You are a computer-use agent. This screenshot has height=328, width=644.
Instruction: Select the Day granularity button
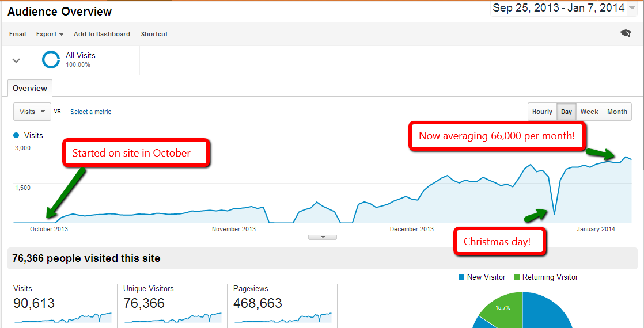[566, 112]
